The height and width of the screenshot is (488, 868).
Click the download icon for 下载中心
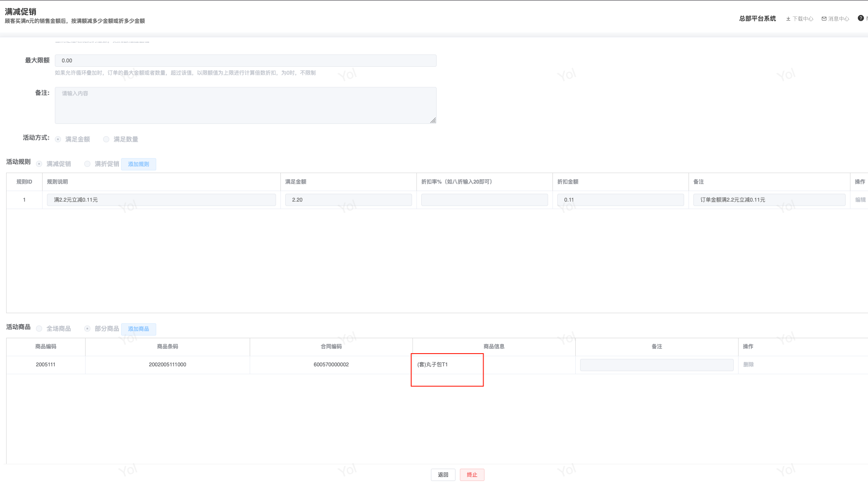click(788, 19)
